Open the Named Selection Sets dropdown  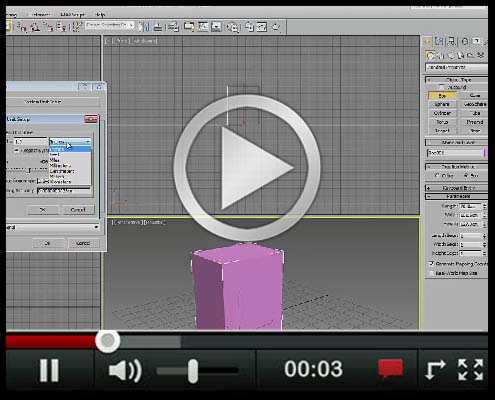(110, 25)
